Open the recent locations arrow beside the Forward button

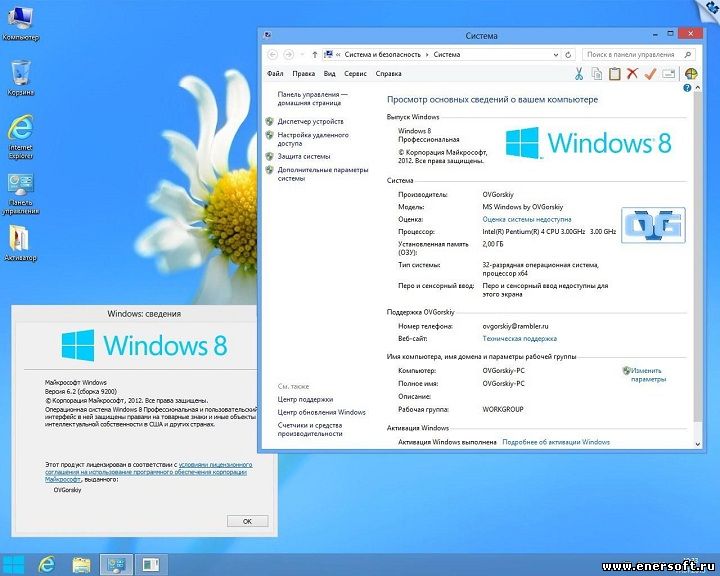302,55
